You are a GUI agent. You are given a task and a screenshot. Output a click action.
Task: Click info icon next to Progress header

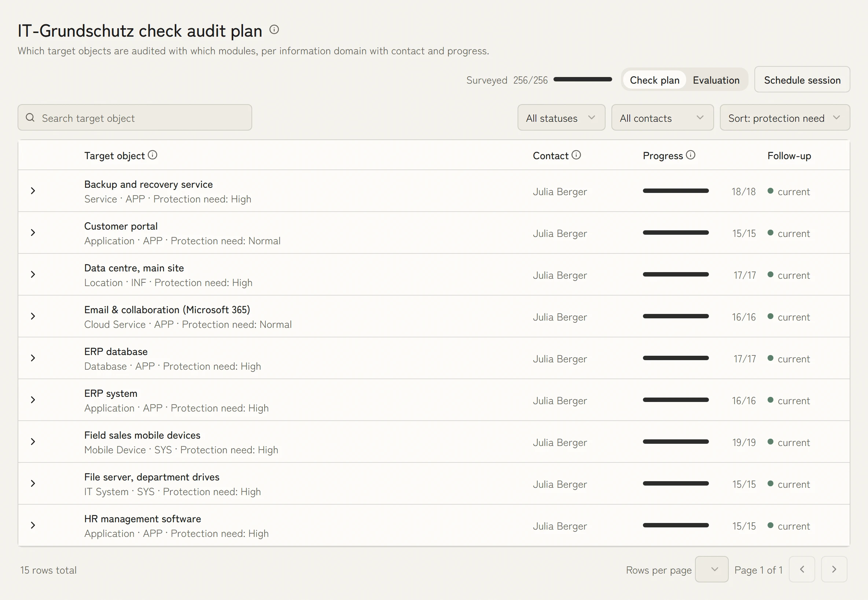pos(691,155)
